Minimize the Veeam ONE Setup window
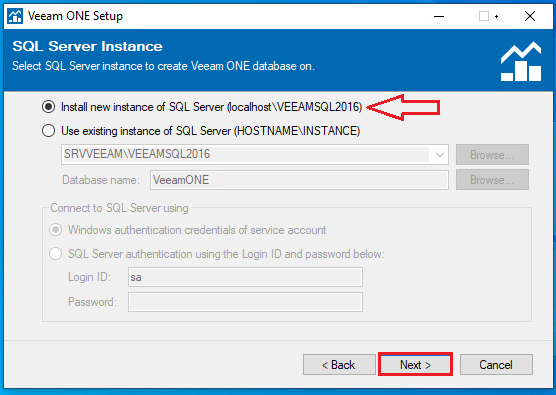This screenshot has width=556, height=395. [x=439, y=16]
